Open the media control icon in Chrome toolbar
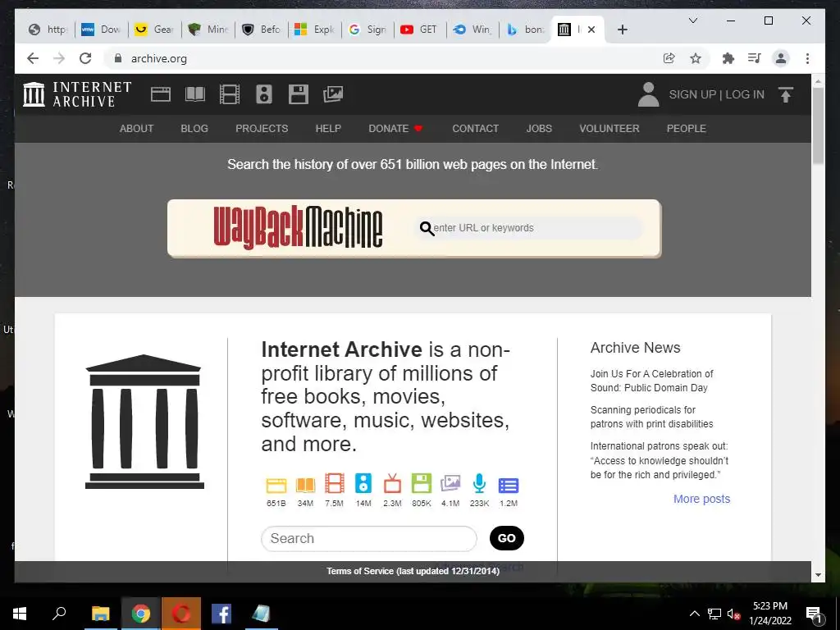 (755, 58)
